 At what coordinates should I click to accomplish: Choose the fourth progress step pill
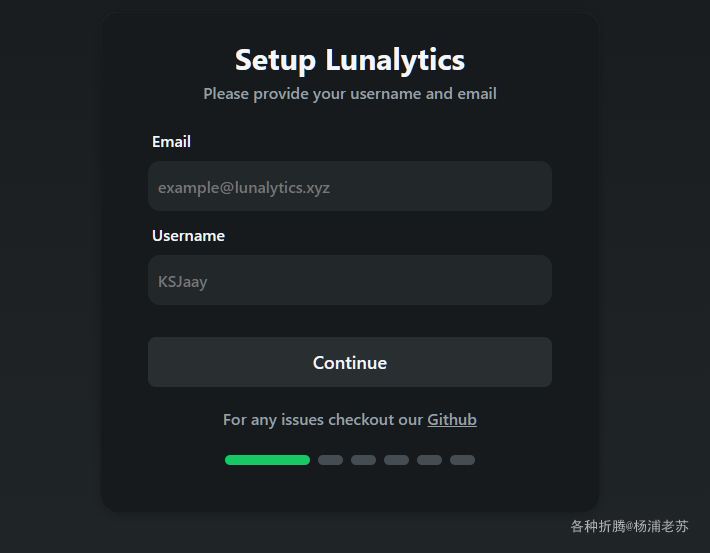[397, 460]
